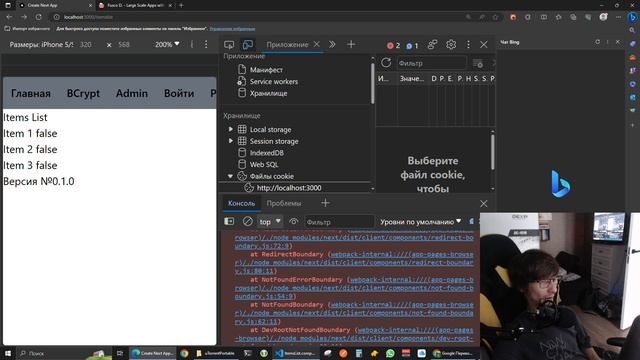Close the console drawer
Screen dimensions: 640x360
point(484,203)
